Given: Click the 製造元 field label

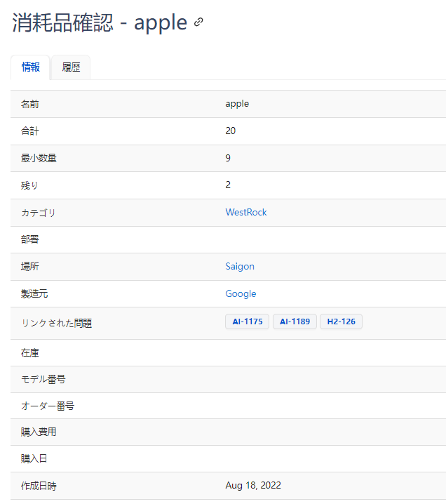Looking at the screenshot, I should (x=35, y=294).
